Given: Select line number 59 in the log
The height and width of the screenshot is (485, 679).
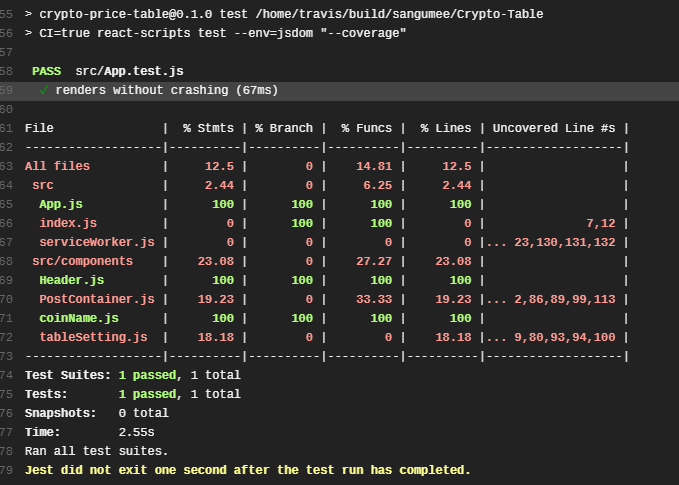Looking at the screenshot, I should [6, 90].
